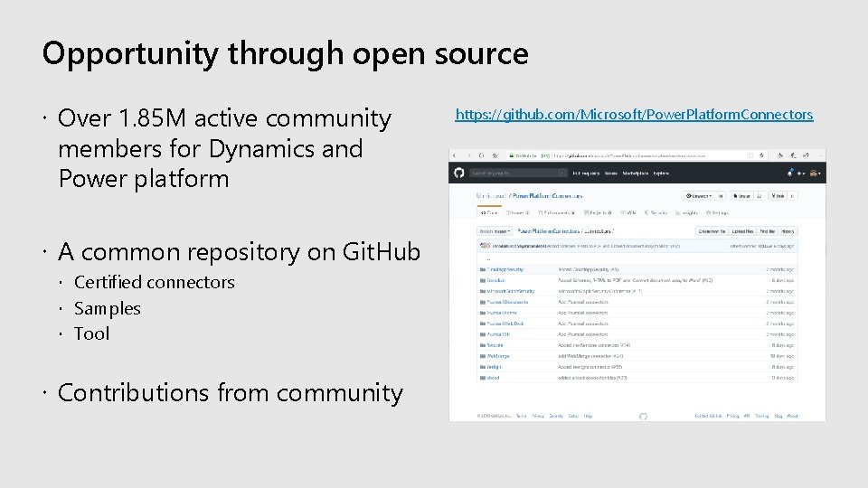Click the footer Terms link
Image resolution: width=868 pixels, height=488 pixels.
point(521,416)
